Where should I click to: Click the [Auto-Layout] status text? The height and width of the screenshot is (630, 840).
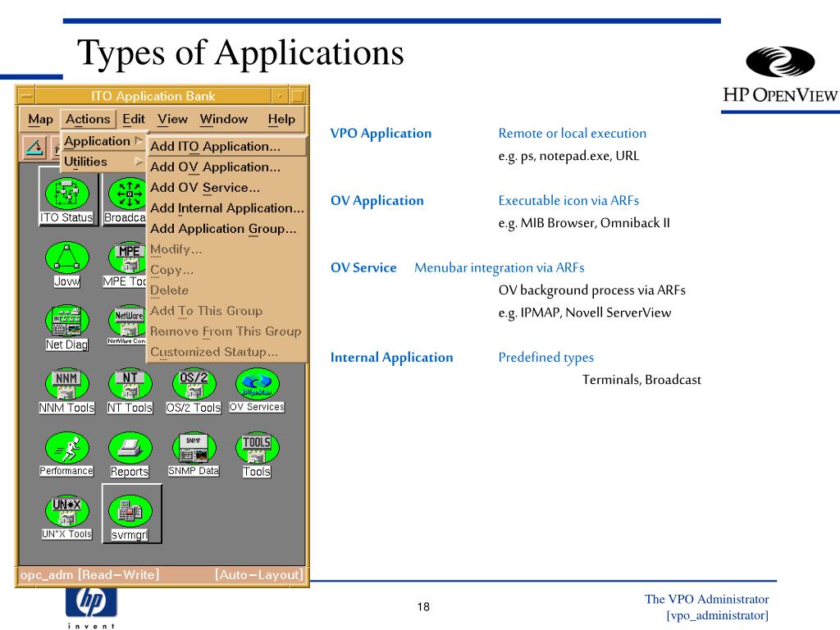tap(259, 575)
